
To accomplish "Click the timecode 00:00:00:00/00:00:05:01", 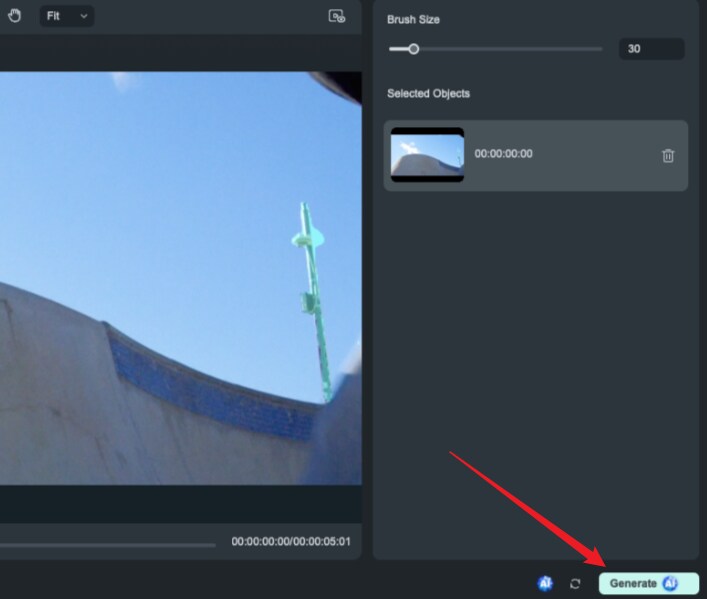I will pyautogui.click(x=291, y=541).
